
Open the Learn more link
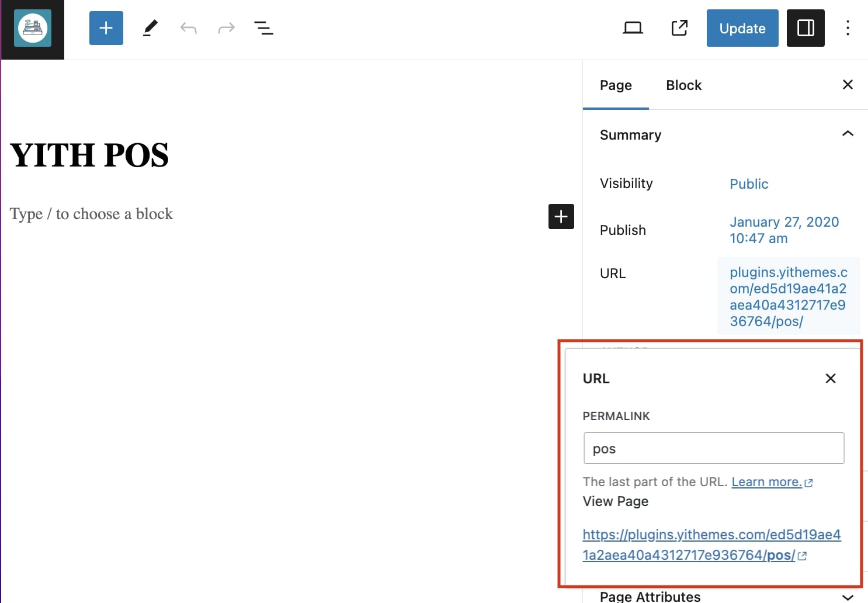[772, 482]
